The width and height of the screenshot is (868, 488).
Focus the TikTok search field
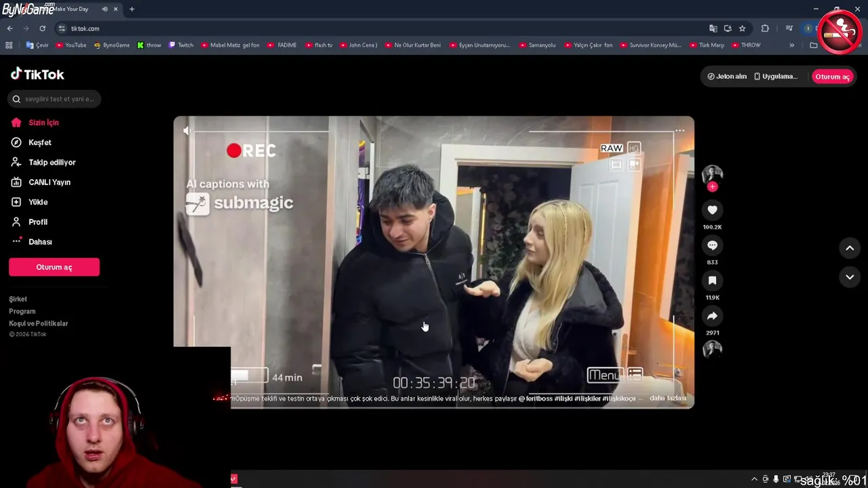pos(54,99)
